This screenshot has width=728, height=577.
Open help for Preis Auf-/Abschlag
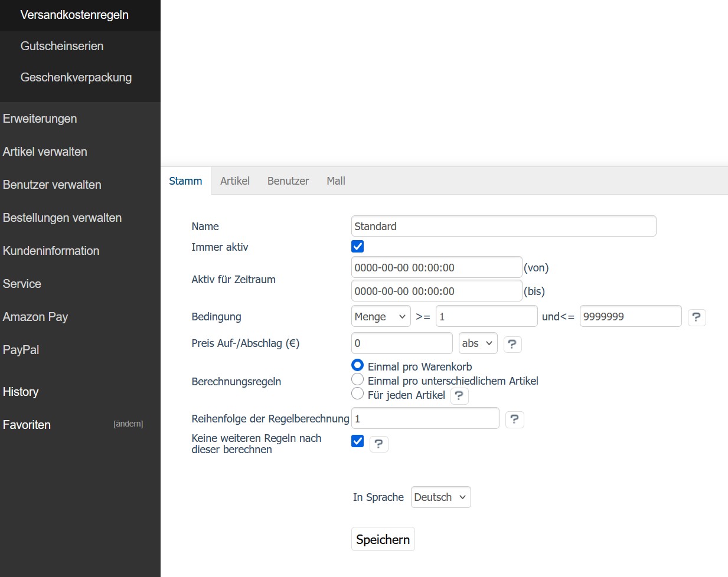tap(512, 344)
